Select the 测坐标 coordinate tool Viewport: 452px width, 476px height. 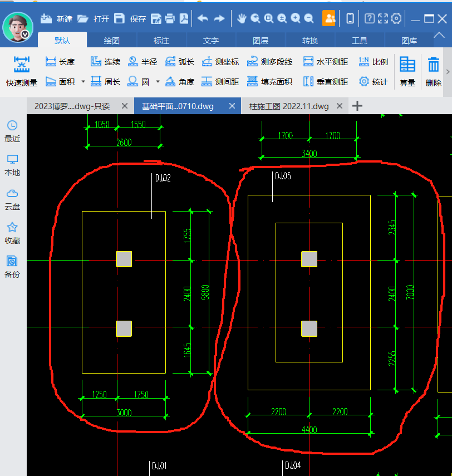tap(220, 62)
